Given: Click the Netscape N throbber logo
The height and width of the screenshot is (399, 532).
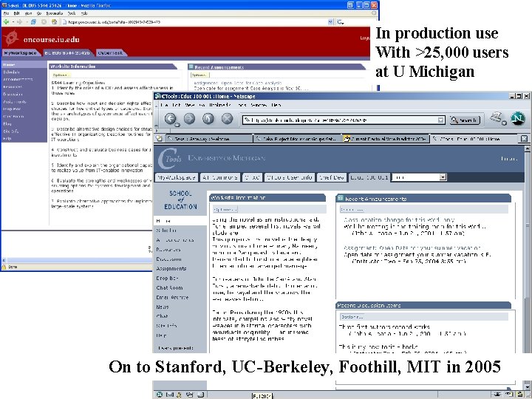Looking at the screenshot, I should pos(518,119).
